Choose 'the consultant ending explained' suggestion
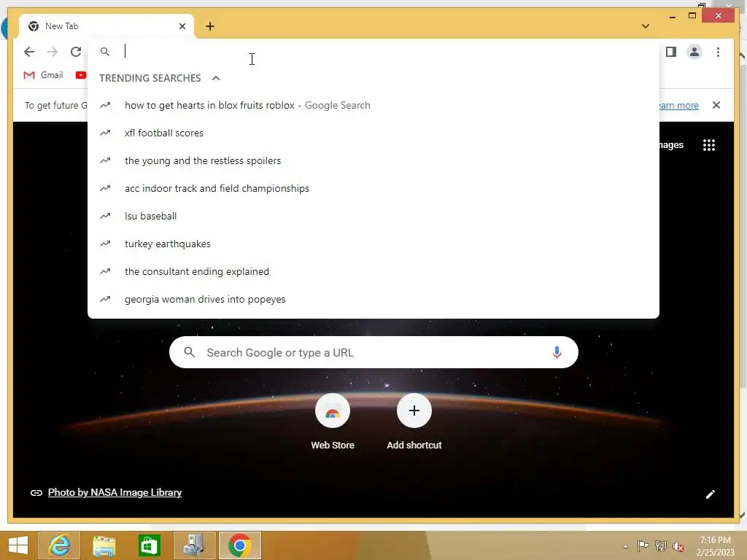This screenshot has width=747, height=560. [373, 271]
